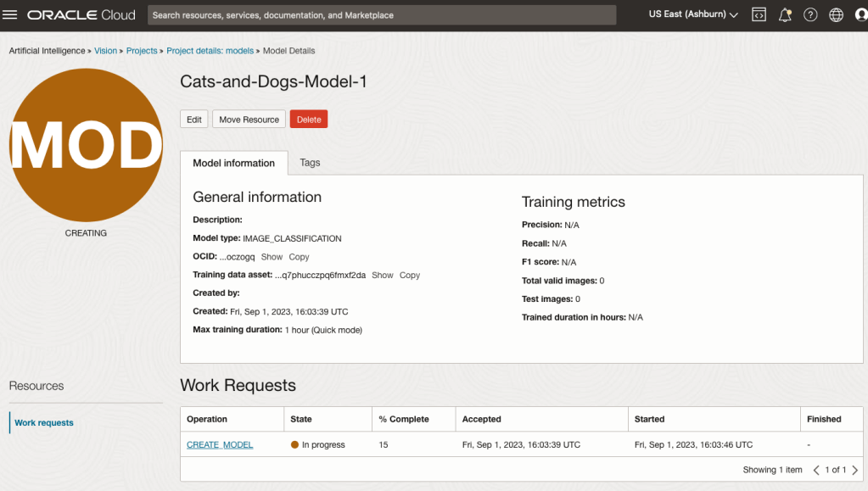This screenshot has height=491, width=868.
Task: Open the user profile avatar
Action: point(860,15)
